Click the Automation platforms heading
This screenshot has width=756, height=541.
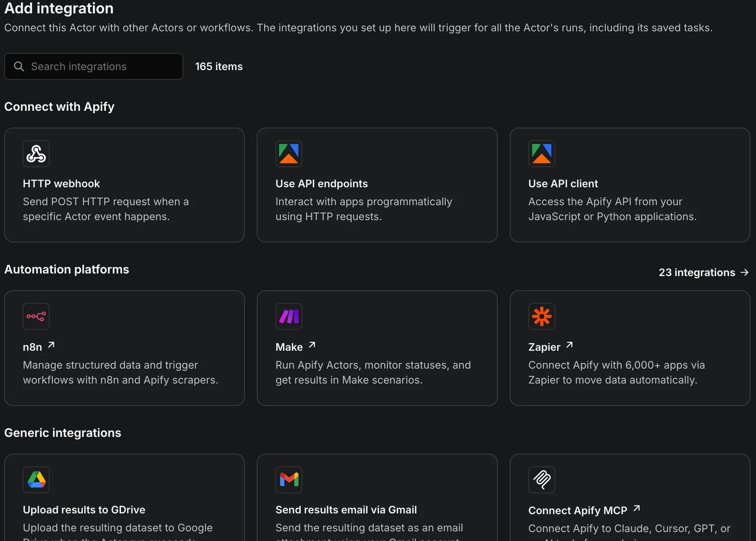67,269
